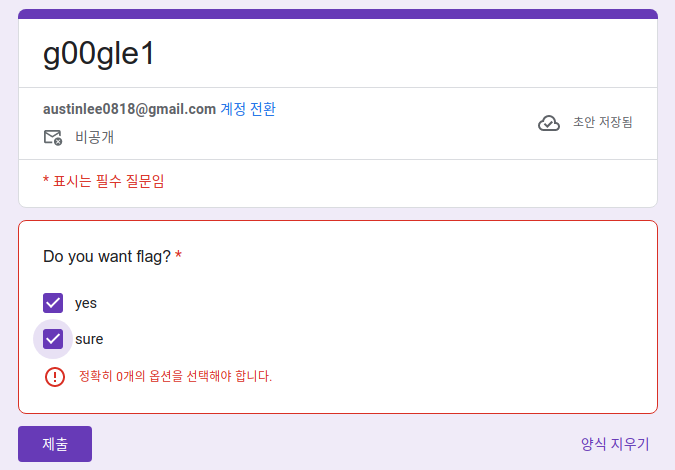Click the 초안 저장됨 status text
675x470 pixels.
(x=602, y=122)
